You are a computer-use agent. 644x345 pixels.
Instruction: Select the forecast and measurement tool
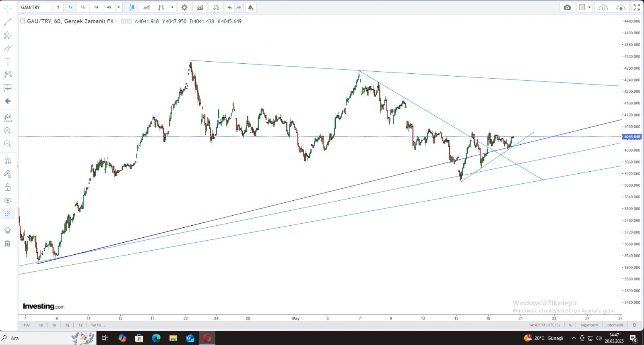tap(8, 87)
